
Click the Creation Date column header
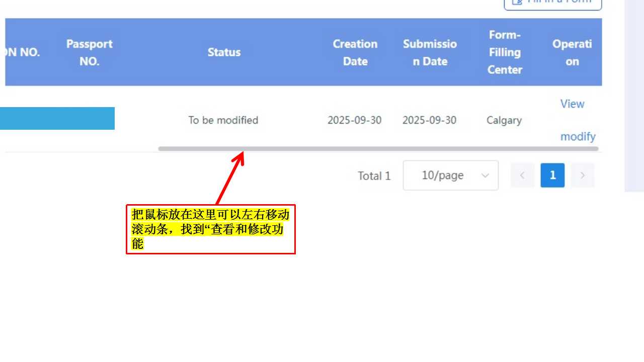click(355, 52)
